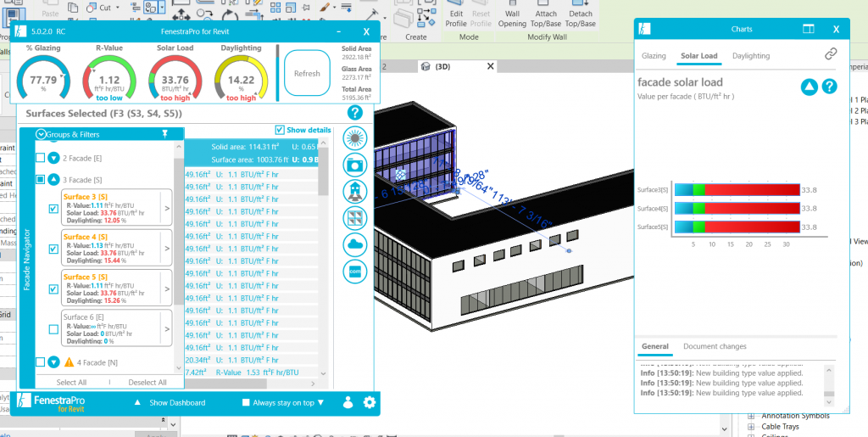Viewport: 868px width, 437px height.
Task: Open help beside Surfaces Selected heading
Action: coord(355,113)
